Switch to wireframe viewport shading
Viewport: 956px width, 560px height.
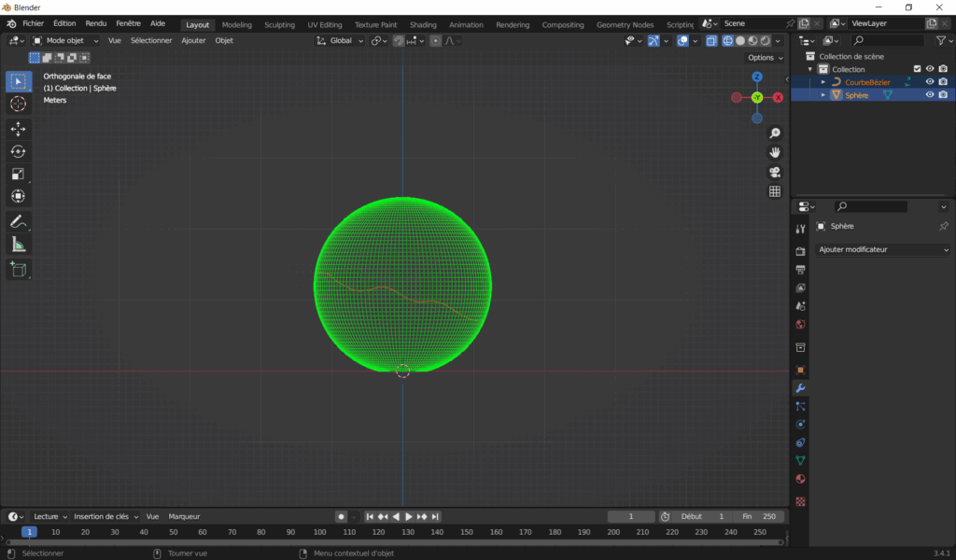pos(727,41)
